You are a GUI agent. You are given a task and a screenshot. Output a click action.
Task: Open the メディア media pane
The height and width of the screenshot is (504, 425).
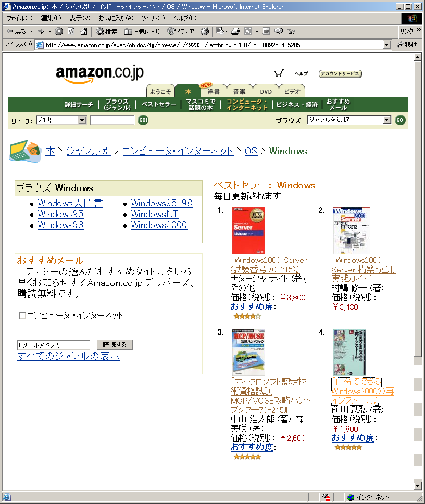point(181,31)
